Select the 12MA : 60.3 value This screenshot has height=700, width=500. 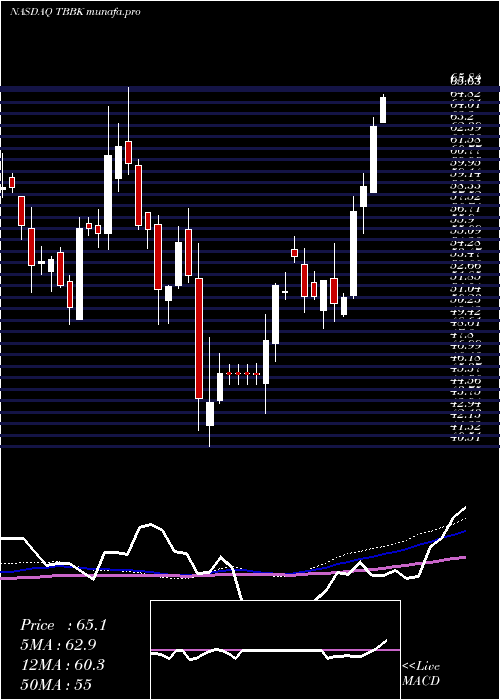[x=62, y=664]
